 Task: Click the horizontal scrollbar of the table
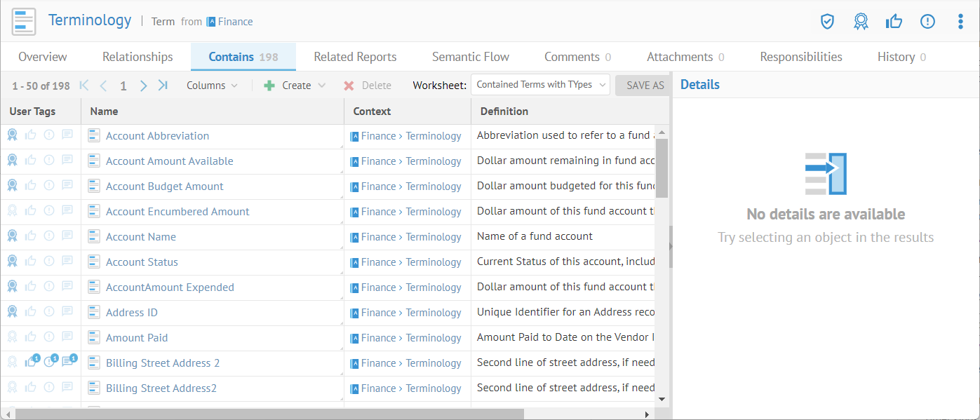pos(269,414)
